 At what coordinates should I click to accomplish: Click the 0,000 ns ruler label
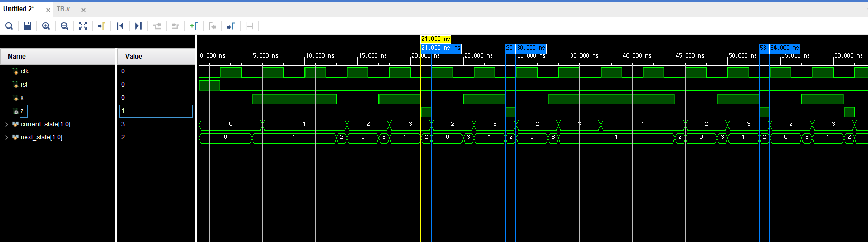point(213,55)
